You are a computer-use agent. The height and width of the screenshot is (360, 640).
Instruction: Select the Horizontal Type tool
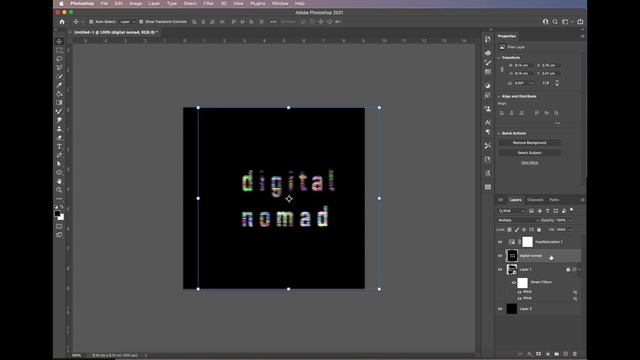[59, 146]
